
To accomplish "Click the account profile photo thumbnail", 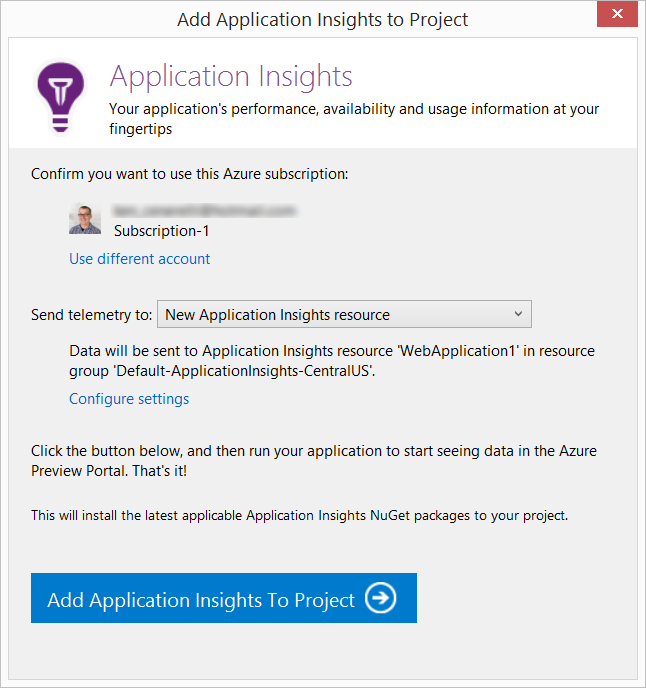I will click(85, 219).
